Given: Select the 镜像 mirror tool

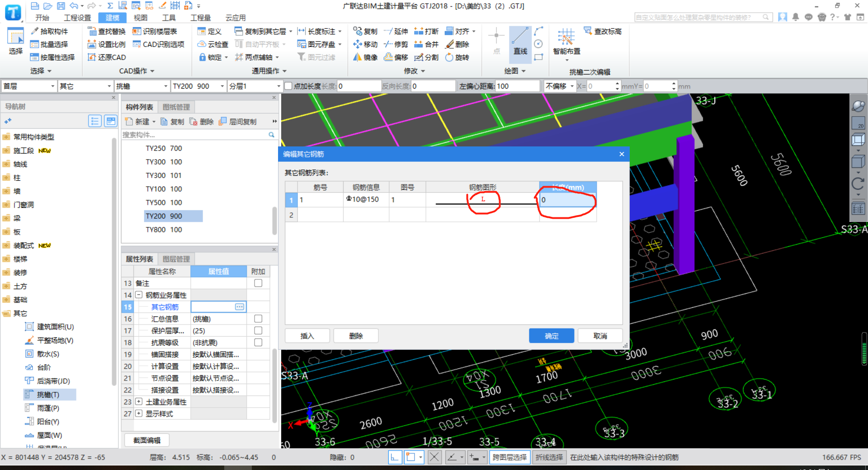Looking at the screenshot, I should click(365, 57).
